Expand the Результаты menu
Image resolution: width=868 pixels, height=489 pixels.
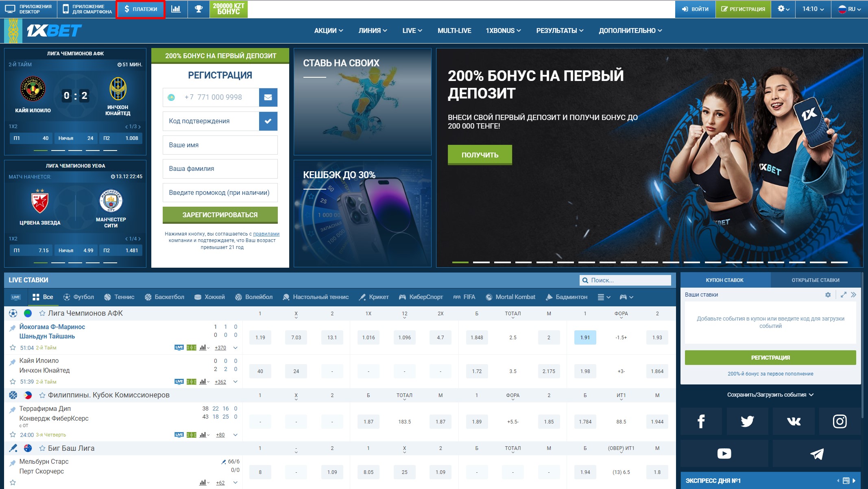click(560, 31)
